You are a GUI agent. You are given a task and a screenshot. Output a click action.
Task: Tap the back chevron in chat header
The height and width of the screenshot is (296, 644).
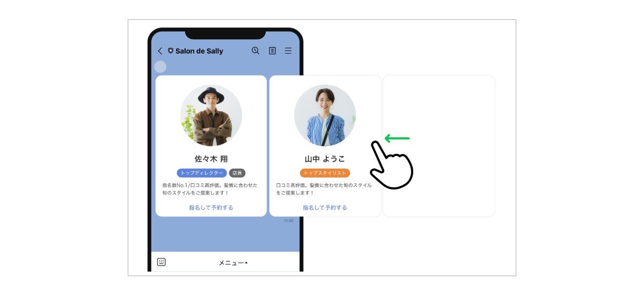pos(160,51)
